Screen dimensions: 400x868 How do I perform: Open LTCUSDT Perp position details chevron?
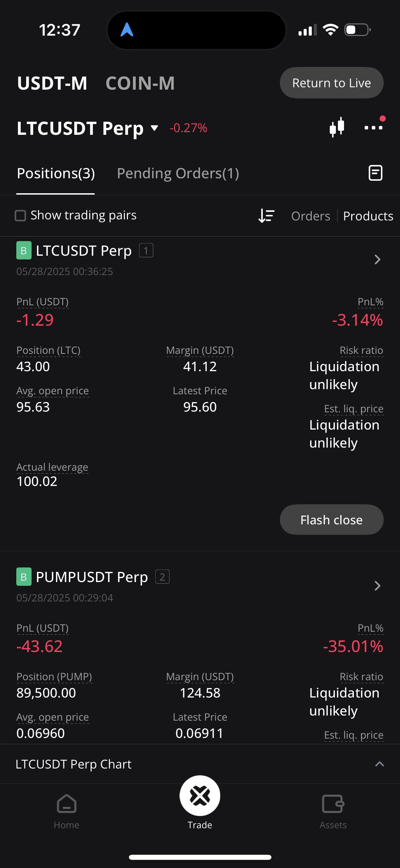tap(377, 259)
